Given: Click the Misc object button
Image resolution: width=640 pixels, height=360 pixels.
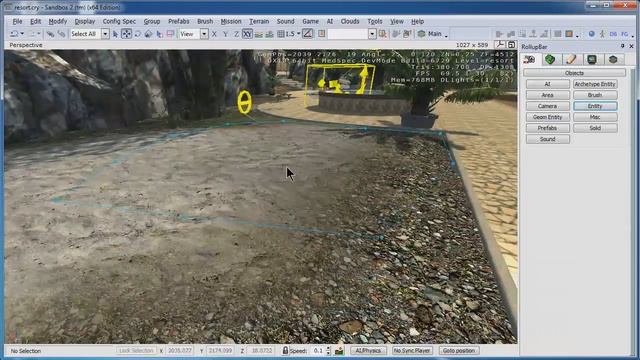Looking at the screenshot, I should (x=595, y=117).
